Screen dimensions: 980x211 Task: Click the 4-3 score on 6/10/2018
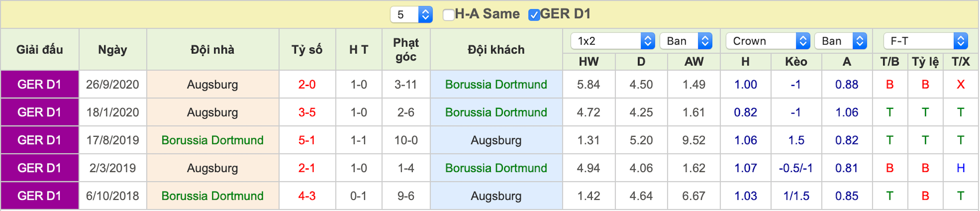307,196
